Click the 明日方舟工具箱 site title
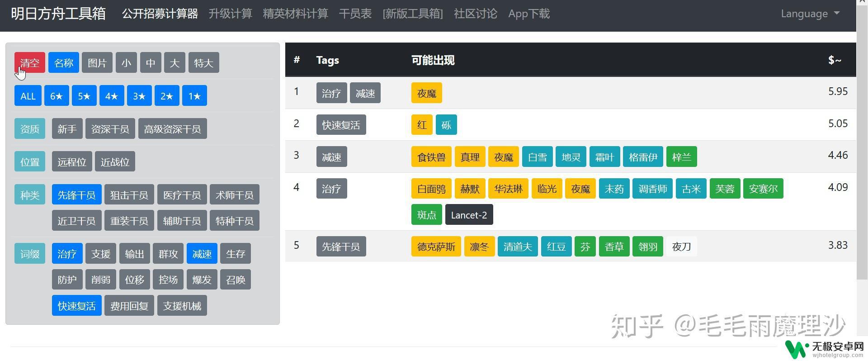The height and width of the screenshot is (361, 868). click(58, 14)
